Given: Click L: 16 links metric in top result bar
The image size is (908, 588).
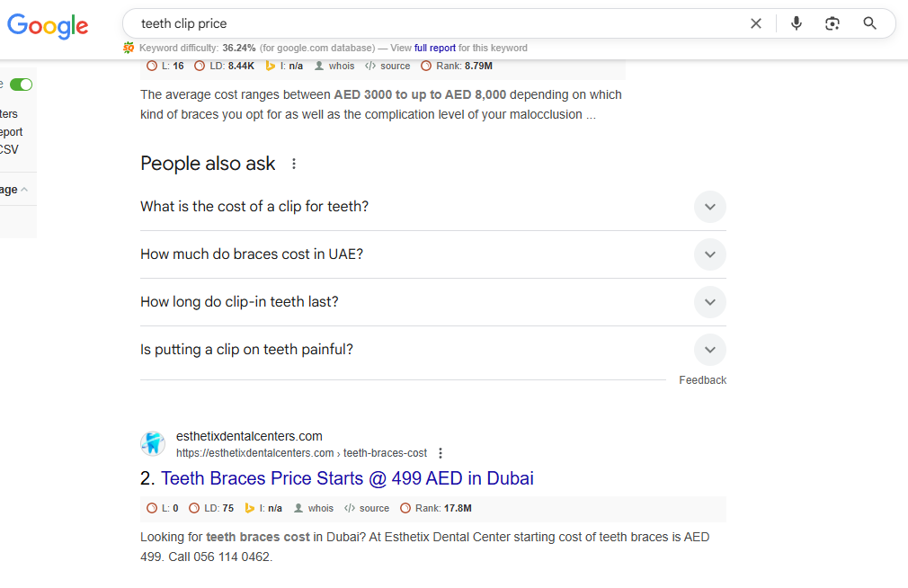Looking at the screenshot, I should click(165, 66).
